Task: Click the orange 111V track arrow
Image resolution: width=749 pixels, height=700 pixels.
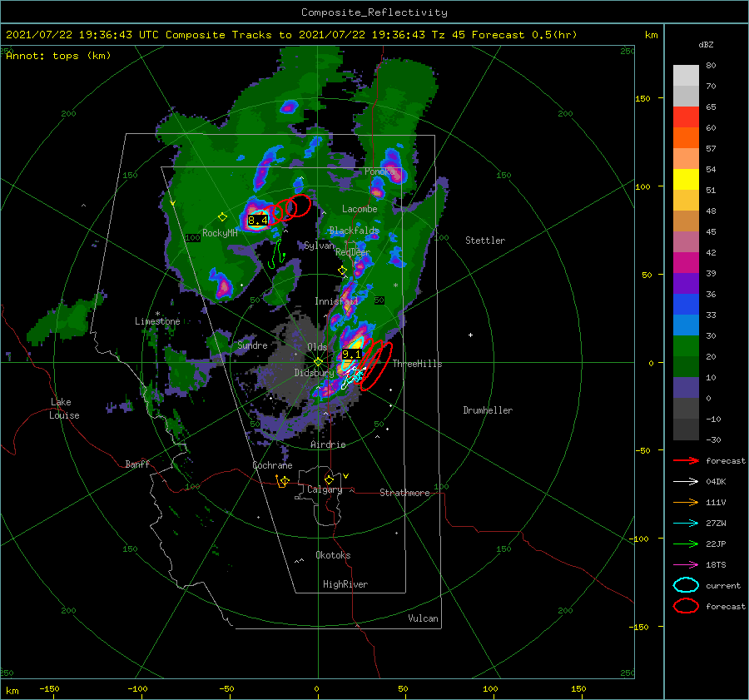Action: point(686,502)
